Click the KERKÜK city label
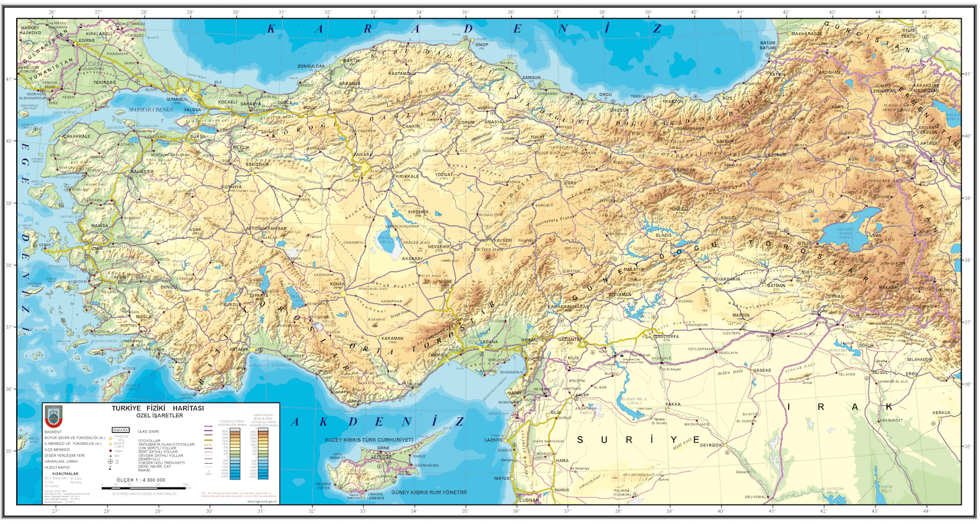The height and width of the screenshot is (524, 980). point(941,413)
